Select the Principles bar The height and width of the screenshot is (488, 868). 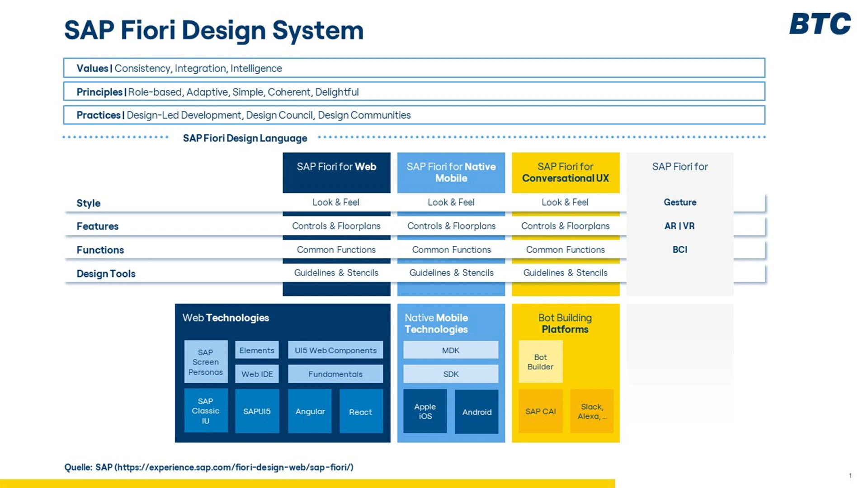click(414, 91)
